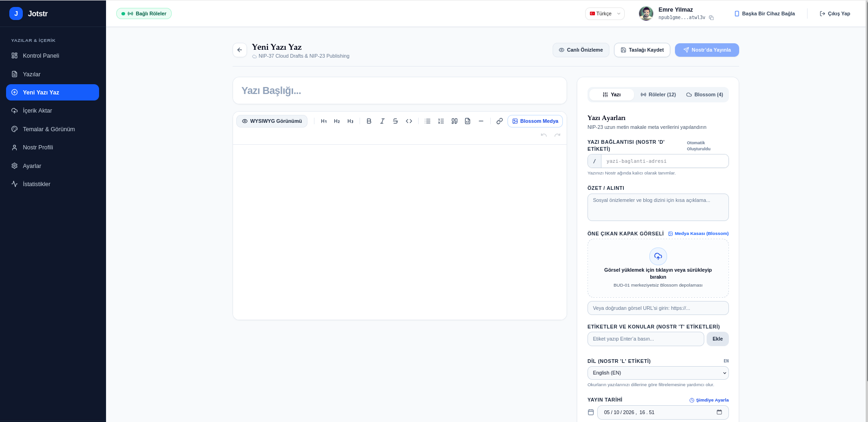Expand the English (EN) language select

click(x=658, y=373)
